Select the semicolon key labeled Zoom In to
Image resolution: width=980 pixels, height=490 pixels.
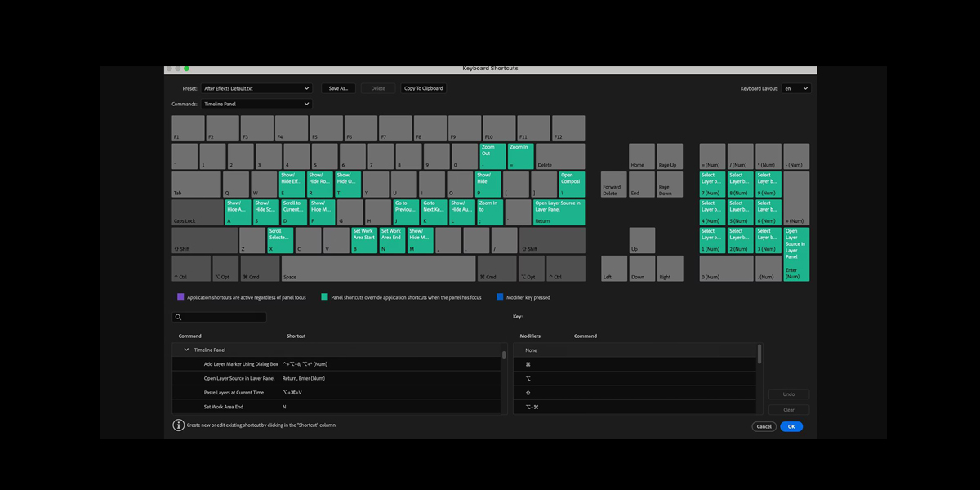coord(489,212)
